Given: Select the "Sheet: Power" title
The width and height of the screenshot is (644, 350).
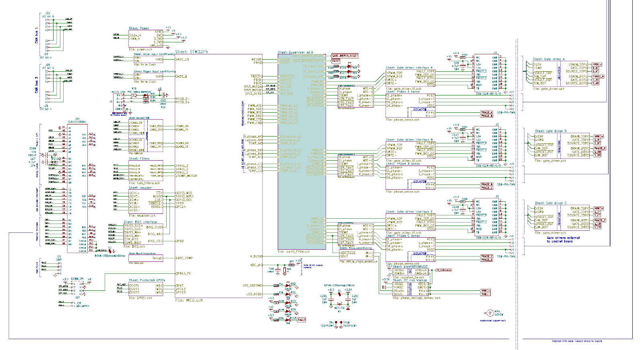Looking at the screenshot, I should [139, 28].
